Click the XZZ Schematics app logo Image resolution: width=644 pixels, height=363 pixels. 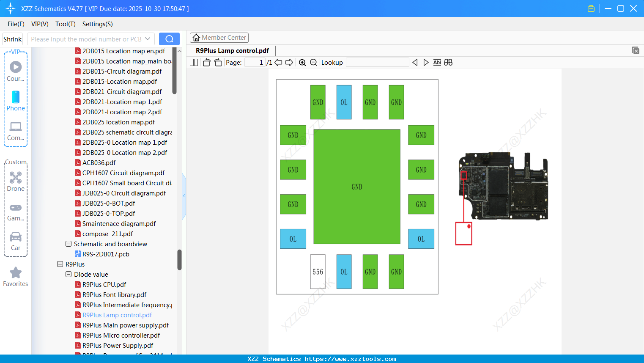point(11,8)
